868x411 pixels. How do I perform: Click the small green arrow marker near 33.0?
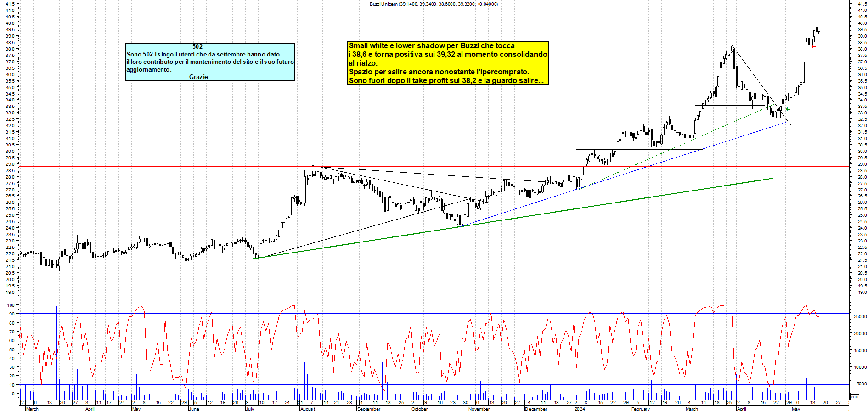coord(788,109)
